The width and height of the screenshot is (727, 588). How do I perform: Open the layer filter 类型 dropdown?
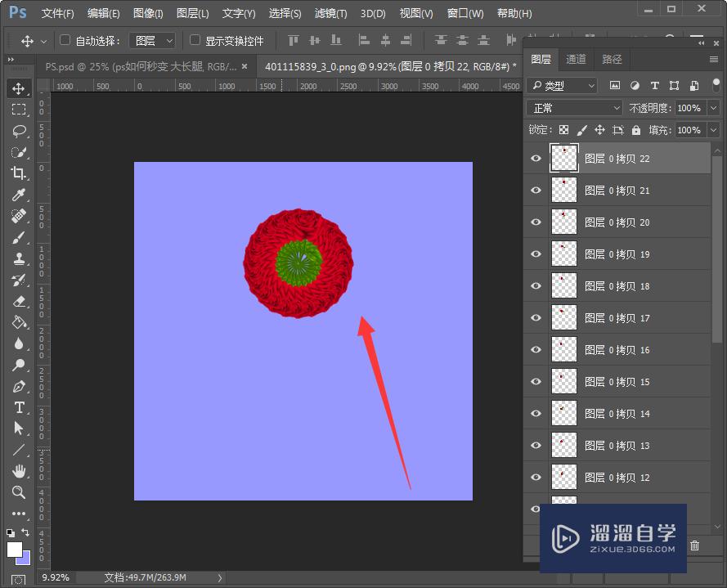pyautogui.click(x=563, y=85)
